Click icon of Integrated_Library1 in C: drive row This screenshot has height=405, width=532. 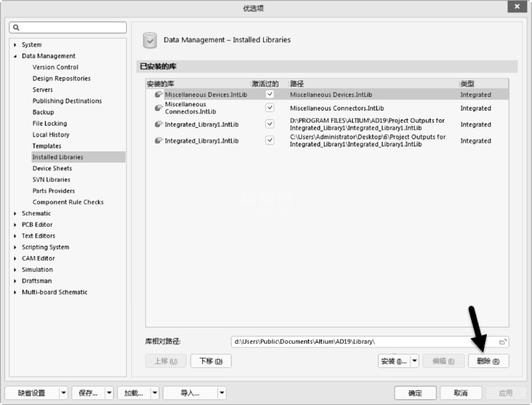pyautogui.click(x=159, y=141)
